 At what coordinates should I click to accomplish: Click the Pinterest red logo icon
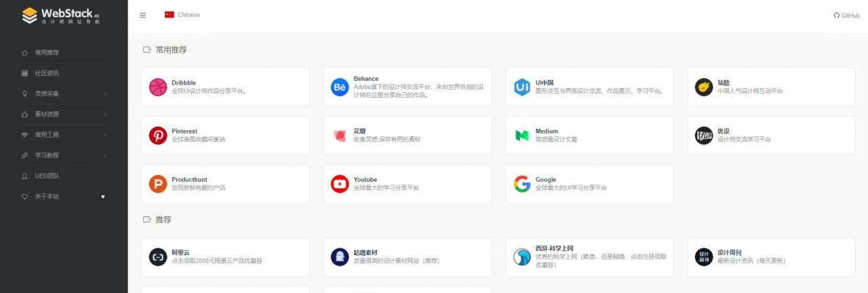(157, 136)
